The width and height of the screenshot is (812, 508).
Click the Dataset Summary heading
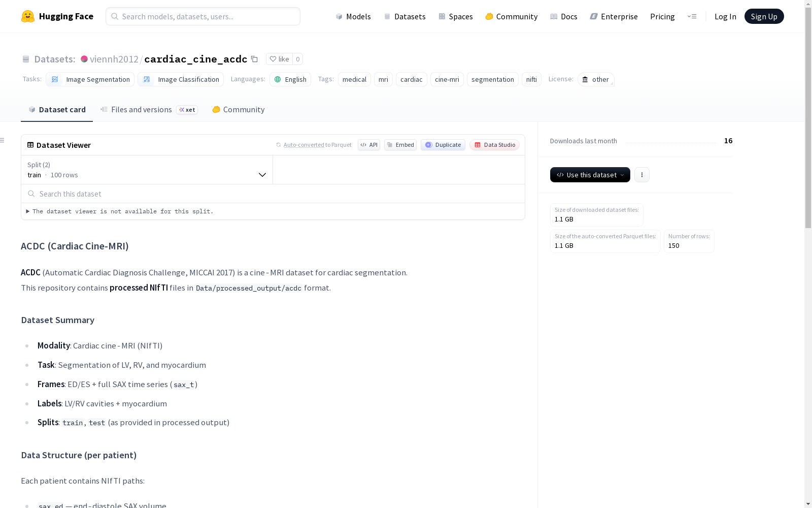58,320
